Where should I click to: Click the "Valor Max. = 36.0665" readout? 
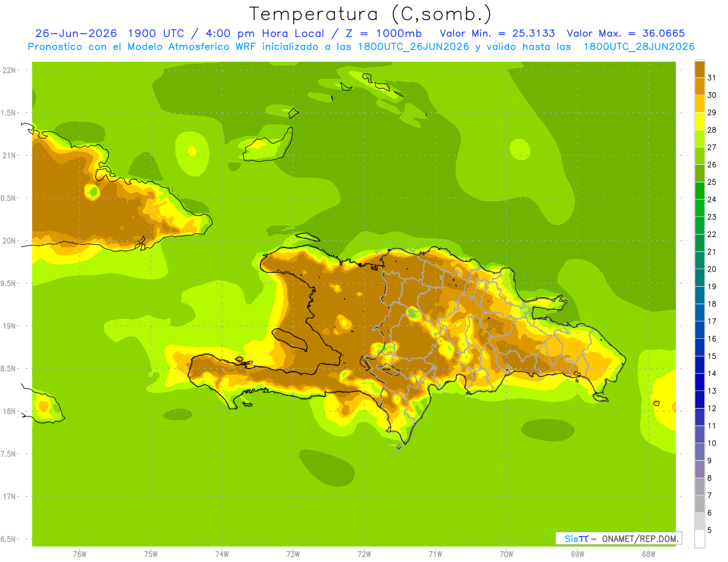[x=625, y=33]
